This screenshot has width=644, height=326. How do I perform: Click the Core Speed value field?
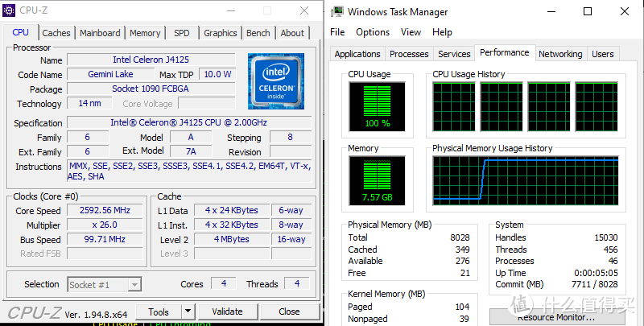pyautogui.click(x=105, y=210)
